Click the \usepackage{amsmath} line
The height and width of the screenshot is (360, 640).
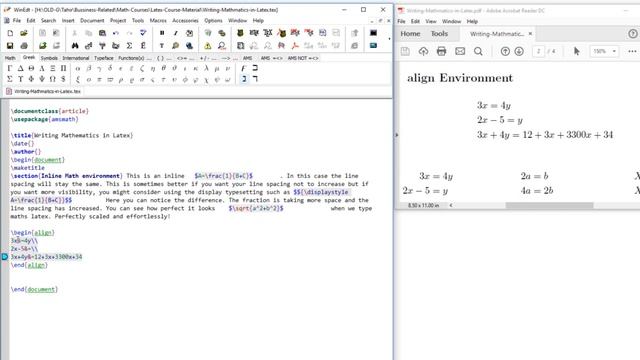coord(44,119)
